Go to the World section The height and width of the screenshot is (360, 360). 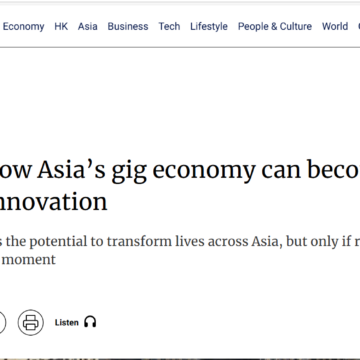335,26
